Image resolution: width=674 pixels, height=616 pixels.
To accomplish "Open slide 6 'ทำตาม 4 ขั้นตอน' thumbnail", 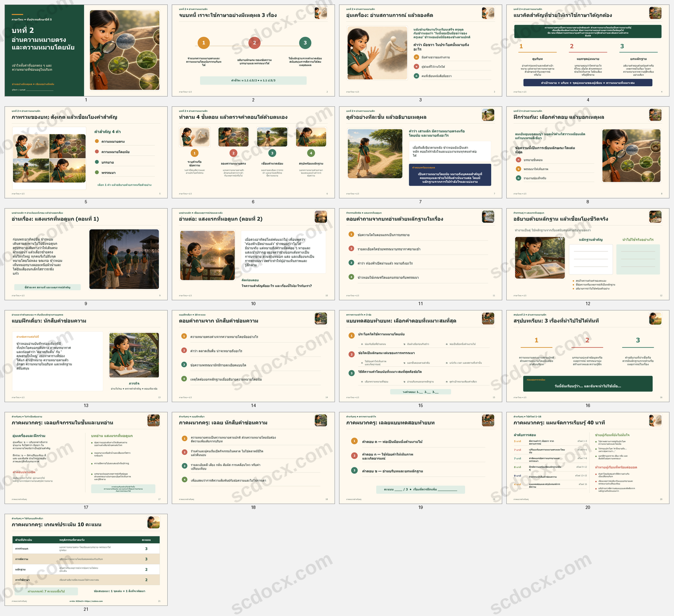I will coord(253,152).
